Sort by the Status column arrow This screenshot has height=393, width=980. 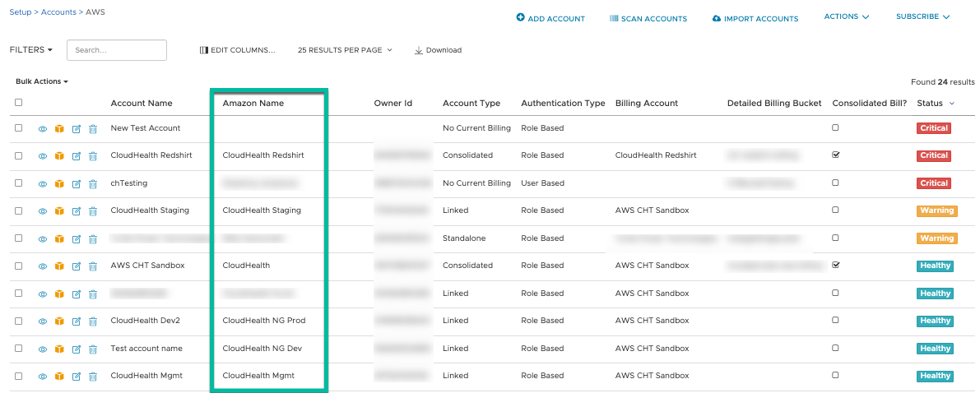pyautogui.click(x=952, y=103)
